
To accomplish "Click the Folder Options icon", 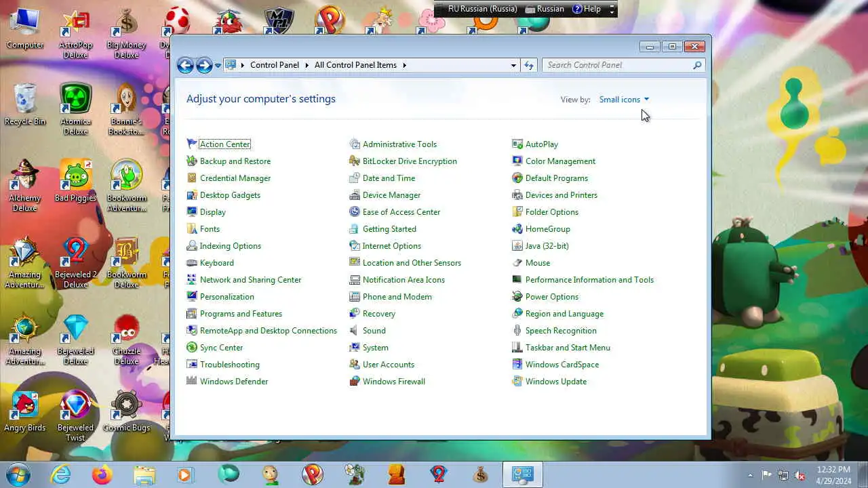I will tap(517, 211).
